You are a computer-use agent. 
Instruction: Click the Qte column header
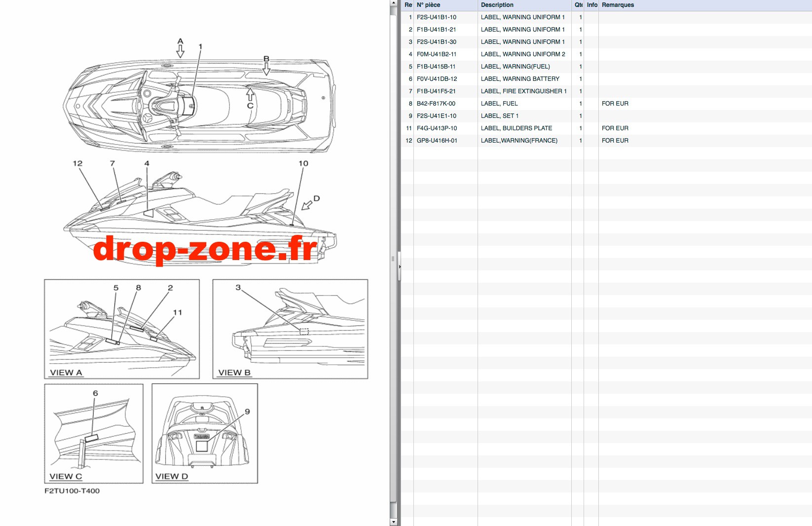tap(578, 5)
